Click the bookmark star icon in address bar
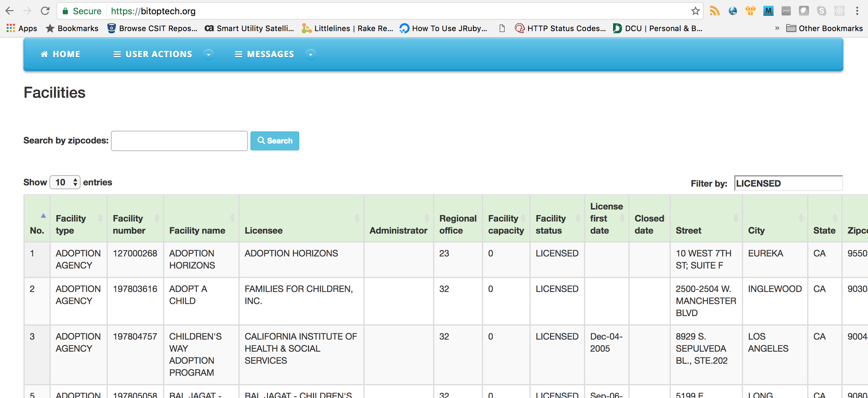The height and width of the screenshot is (398, 868). pos(695,11)
